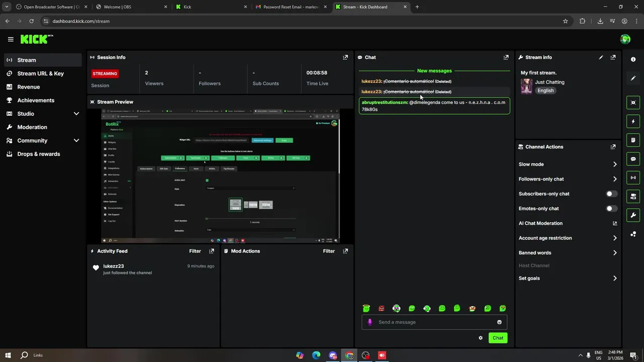644x362 pixels.
Task: Open chat settings gear icon
Action: click(x=480, y=338)
